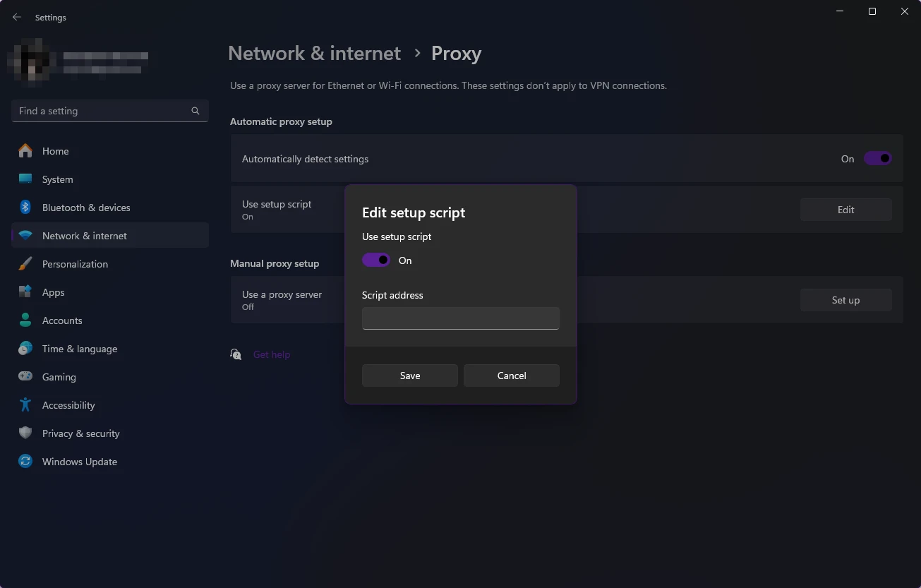Navigate to Network & internet breadcrumb
This screenshot has width=921, height=588.
point(314,54)
